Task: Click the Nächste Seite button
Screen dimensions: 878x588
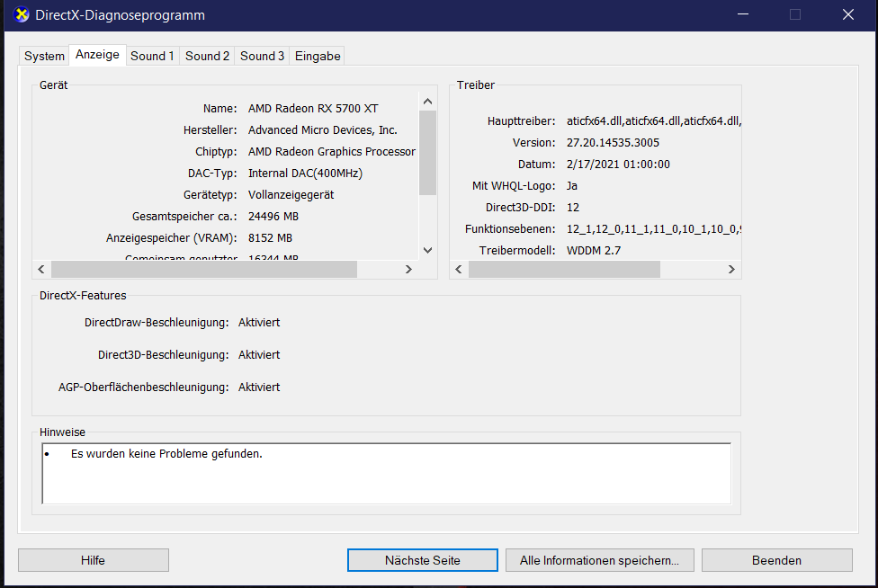Action: pyautogui.click(x=422, y=560)
